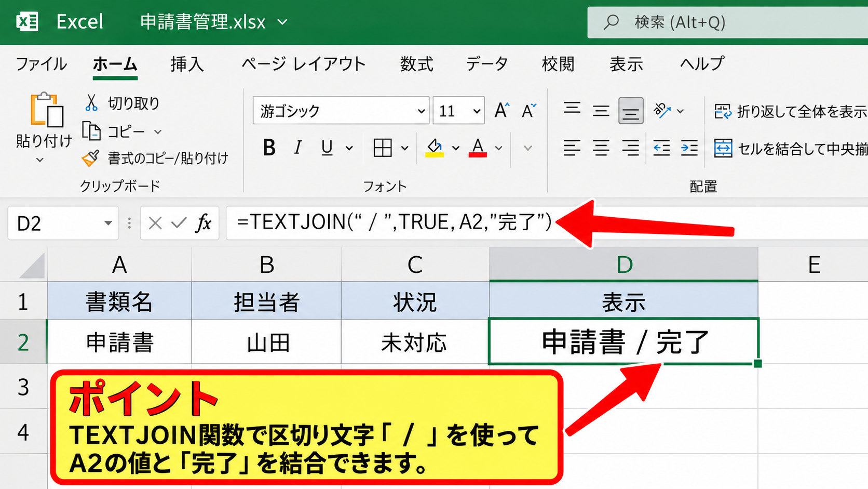Viewport: 868px width, 489px height.
Task: Click the select-all triangle corner
Action: tap(32, 265)
